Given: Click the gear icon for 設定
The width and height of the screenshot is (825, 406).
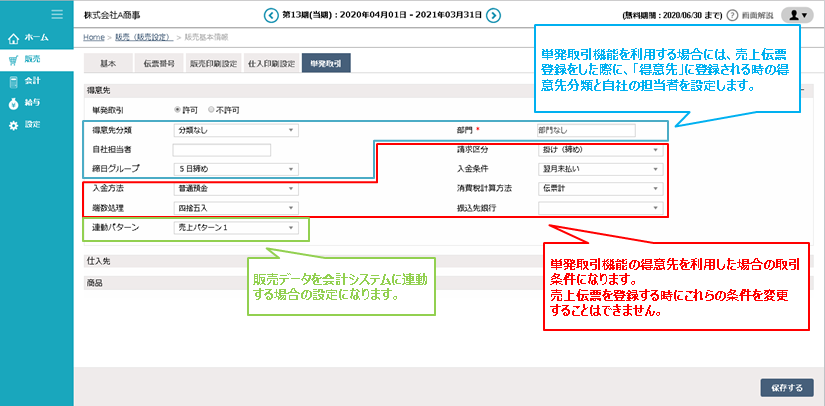Looking at the screenshot, I should (x=14, y=126).
